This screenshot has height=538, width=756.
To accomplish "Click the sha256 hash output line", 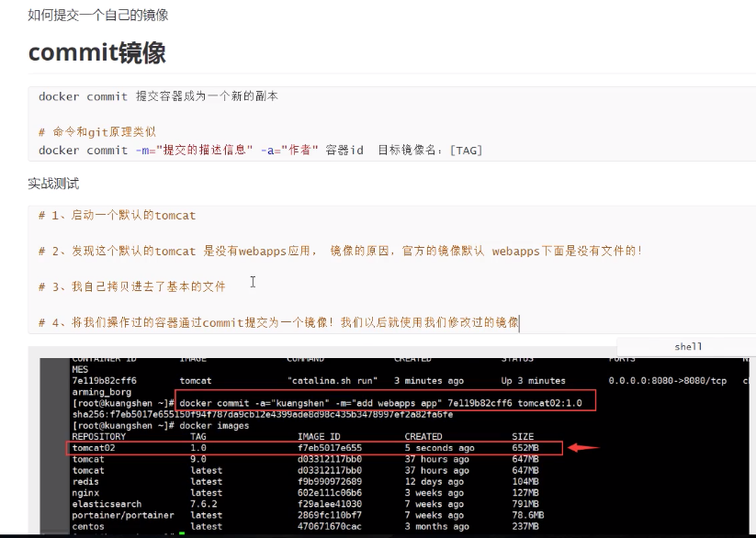I will click(x=263, y=414).
